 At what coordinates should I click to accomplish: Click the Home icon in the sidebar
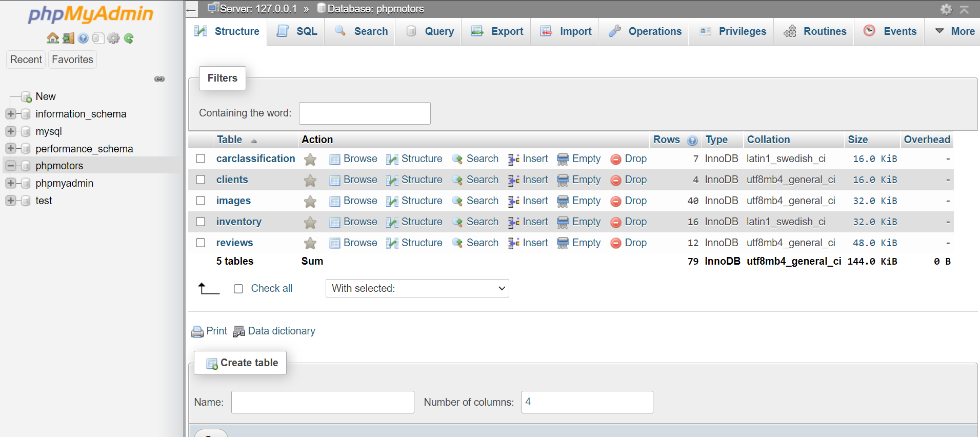click(x=52, y=38)
